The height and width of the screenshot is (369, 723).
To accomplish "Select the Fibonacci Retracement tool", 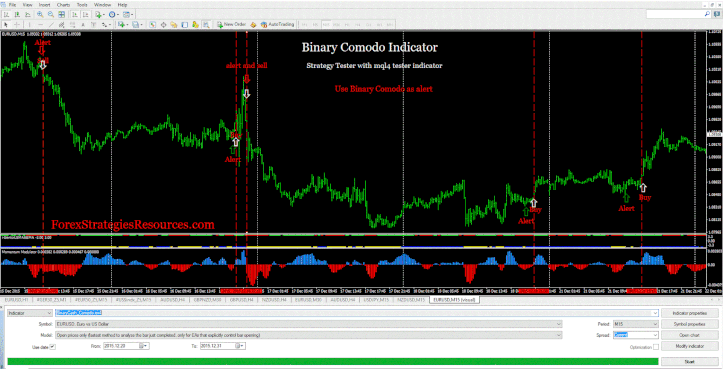I will coord(72,24).
